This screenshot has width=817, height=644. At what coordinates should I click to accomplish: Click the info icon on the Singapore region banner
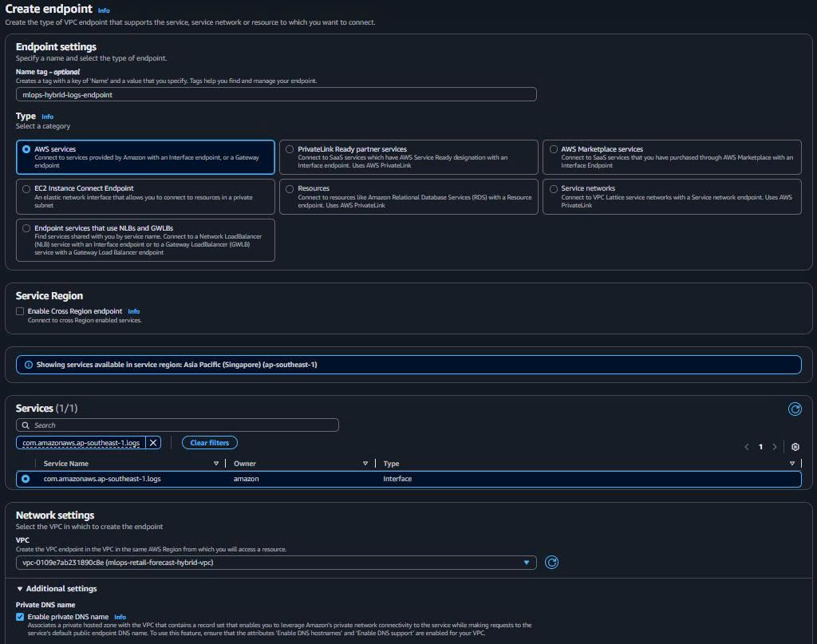[x=28, y=363]
